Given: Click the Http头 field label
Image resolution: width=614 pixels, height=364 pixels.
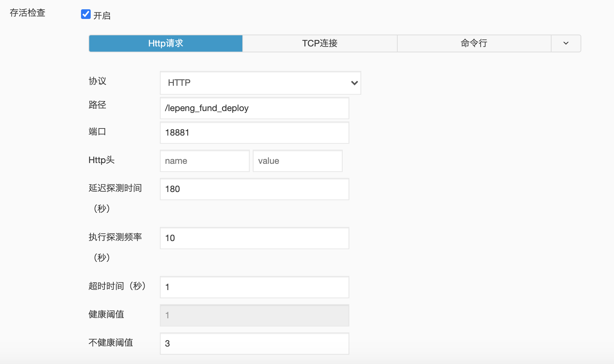Looking at the screenshot, I should [101, 160].
